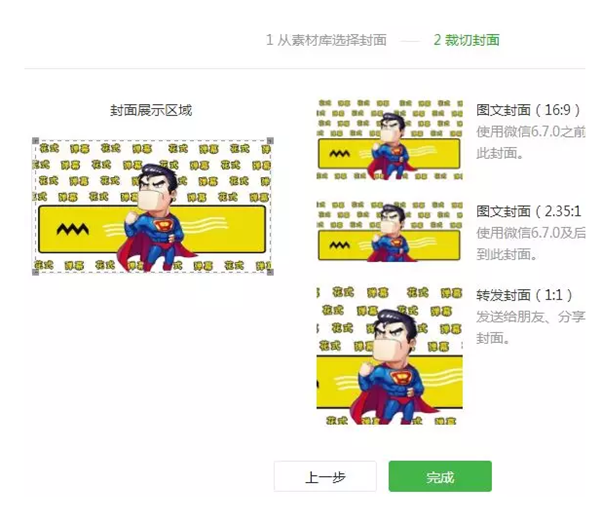The height and width of the screenshot is (523, 600).
Task: Click the bottom-right crop handle
Action: (x=270, y=272)
